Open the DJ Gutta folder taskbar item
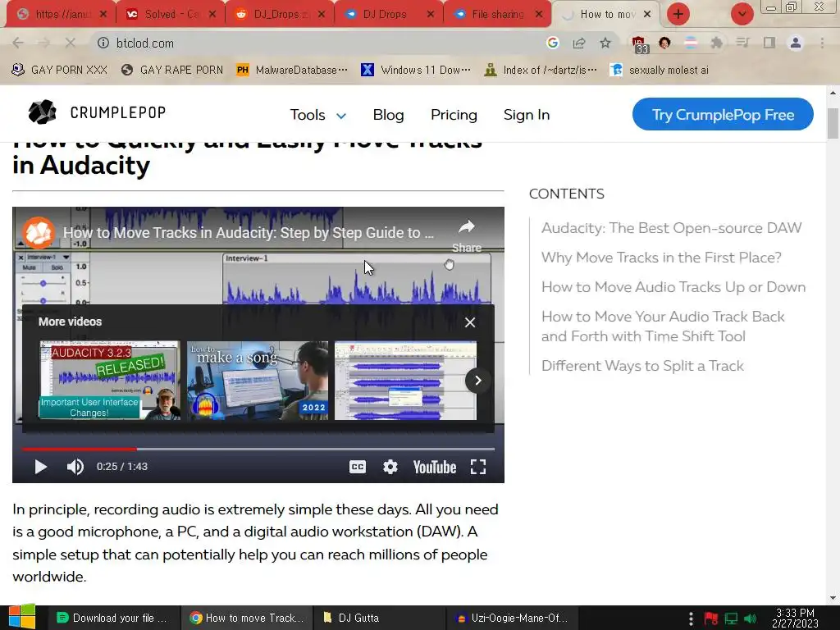This screenshot has width=840, height=630. point(379,618)
